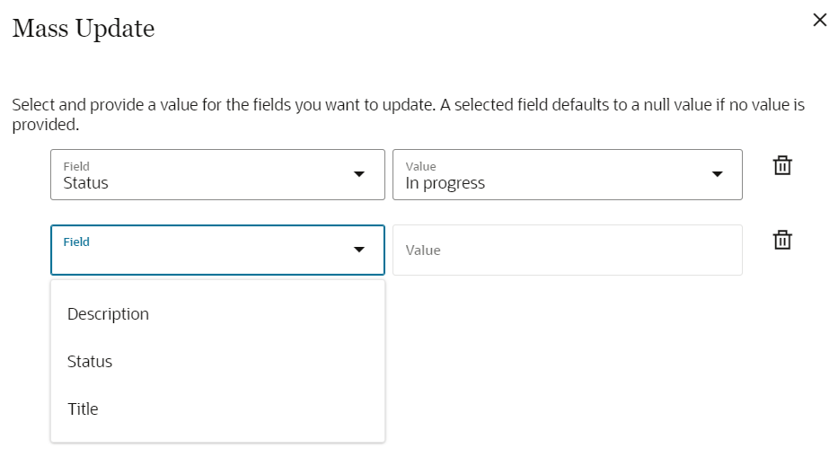The height and width of the screenshot is (457, 838).
Task: Click the selected Status text in first row
Action: click(86, 183)
